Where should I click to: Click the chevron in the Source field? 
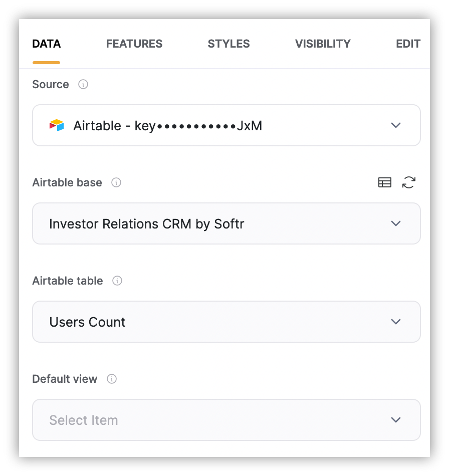(396, 125)
